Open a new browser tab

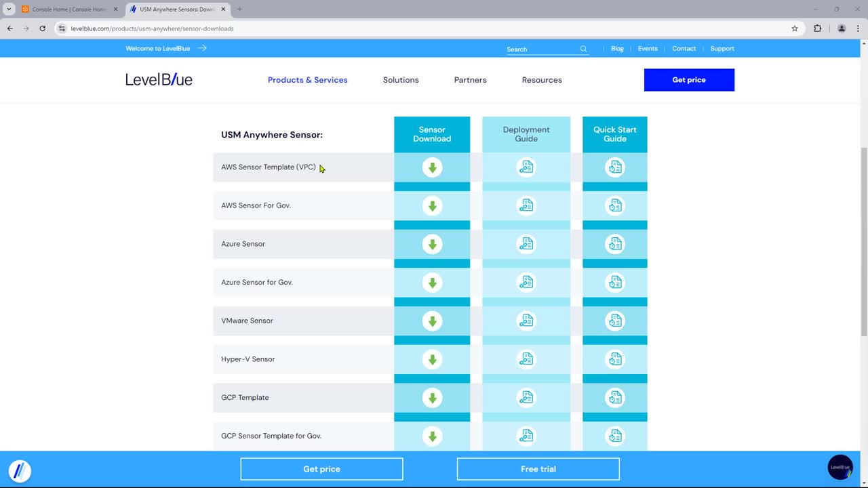click(239, 9)
